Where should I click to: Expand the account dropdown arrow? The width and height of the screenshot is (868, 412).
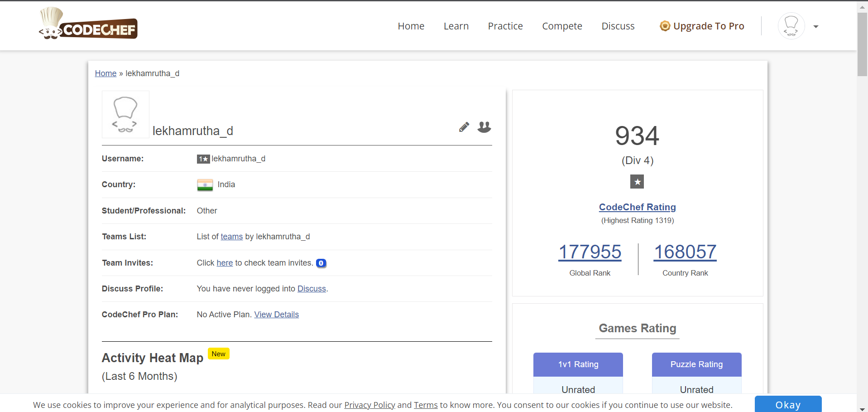tap(816, 27)
